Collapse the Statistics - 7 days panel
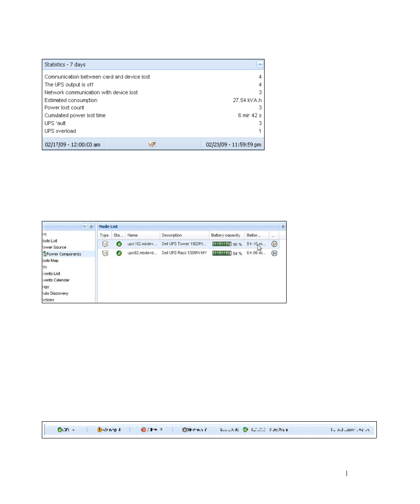 (x=260, y=65)
